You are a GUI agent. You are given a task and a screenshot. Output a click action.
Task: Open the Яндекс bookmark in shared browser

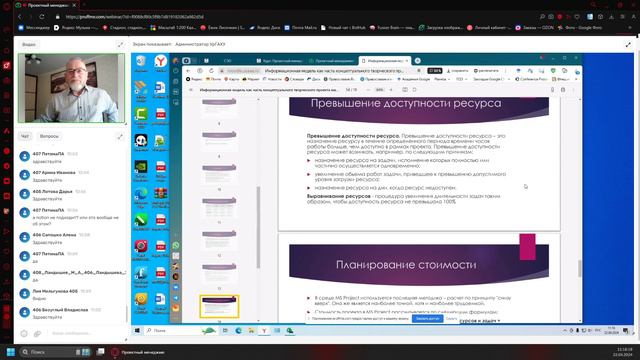[194, 79]
